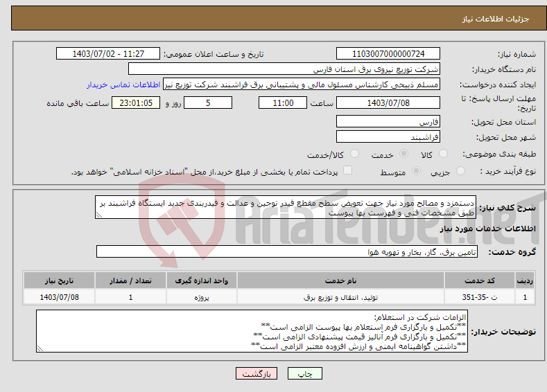Screen dimensions: 547x392
Task: Click the شرح کلی نیاز description text area
Action: [286, 207]
